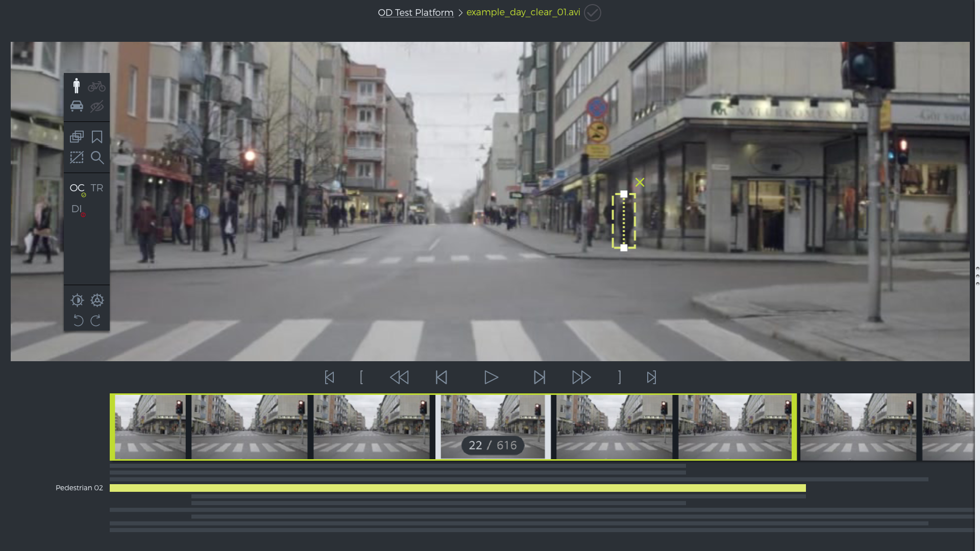Screen dimensions: 980x551
Task: Undo the last annotation change
Action: coord(78,320)
